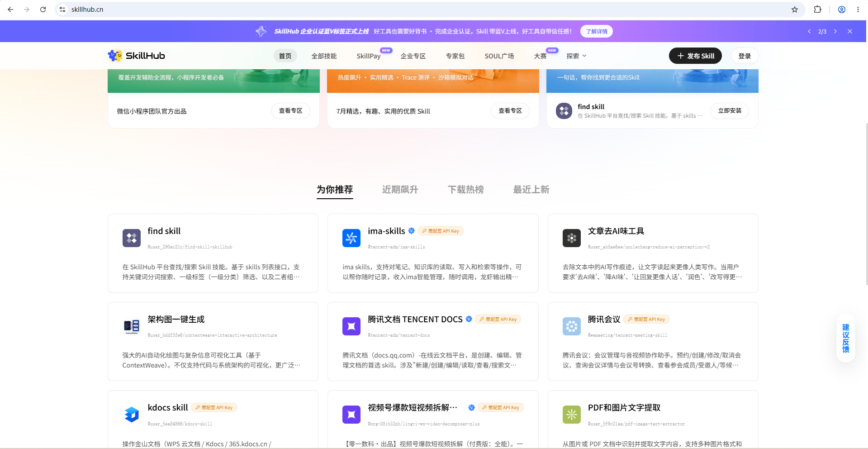
Task: Click 查看专区 for 微信小程序团队官方出品
Action: point(291,111)
